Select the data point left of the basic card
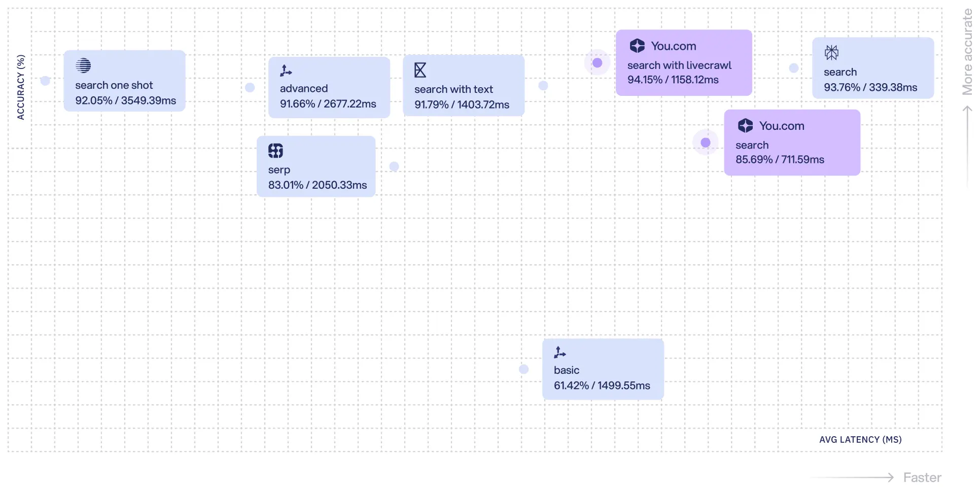 [524, 369]
